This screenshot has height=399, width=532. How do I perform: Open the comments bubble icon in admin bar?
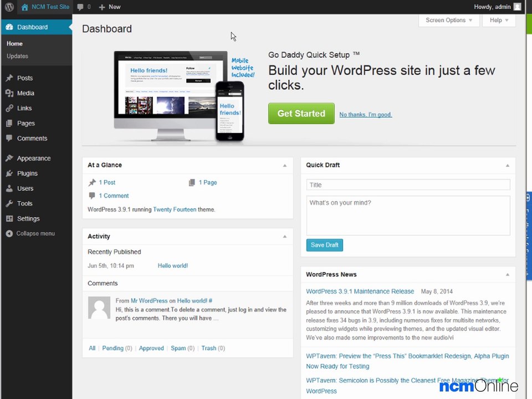click(80, 7)
